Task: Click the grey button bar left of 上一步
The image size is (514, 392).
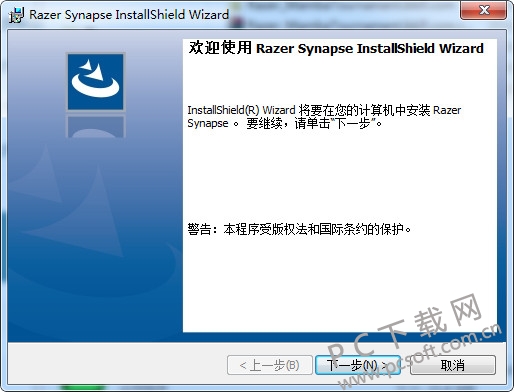Action: (117, 365)
